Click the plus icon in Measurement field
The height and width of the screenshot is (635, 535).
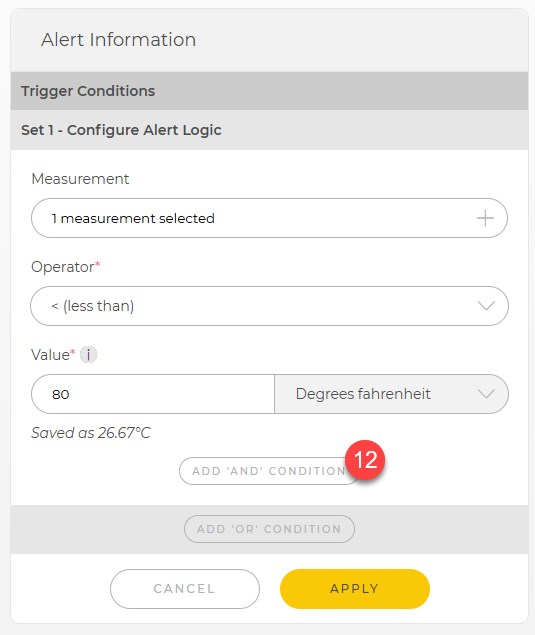coord(485,218)
